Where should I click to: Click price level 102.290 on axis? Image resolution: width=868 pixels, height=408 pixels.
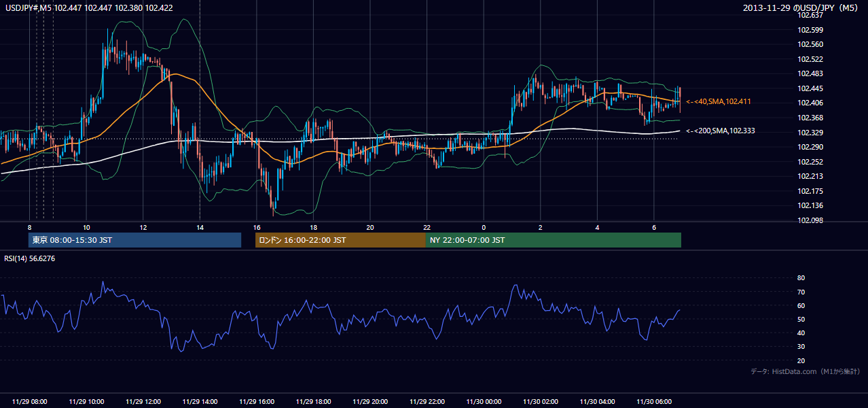pos(810,147)
